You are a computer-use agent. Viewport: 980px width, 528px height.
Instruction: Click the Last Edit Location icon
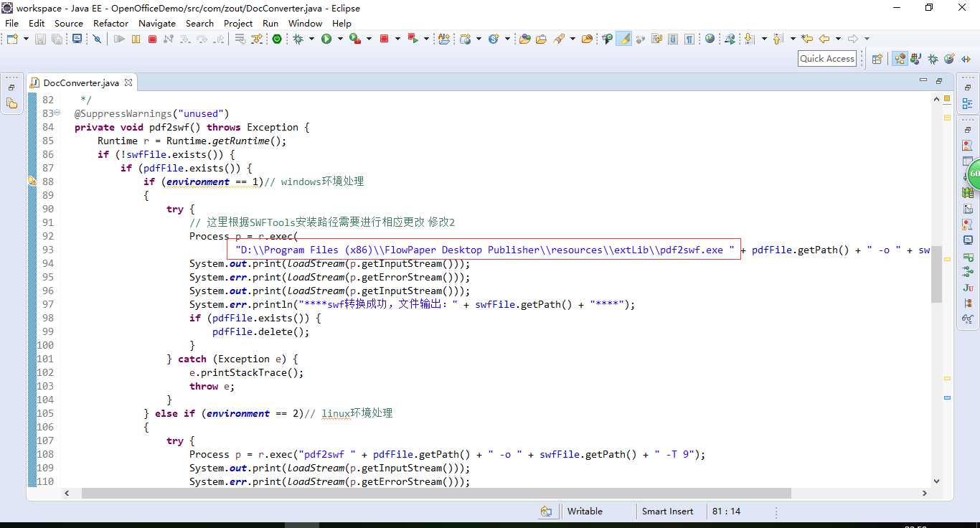[x=807, y=39]
